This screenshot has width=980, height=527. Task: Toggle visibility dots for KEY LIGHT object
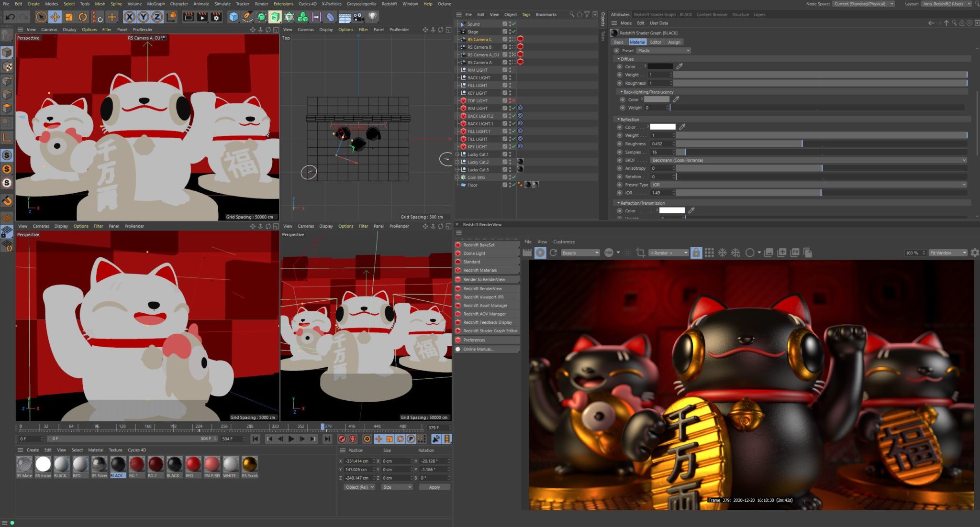coord(510,93)
